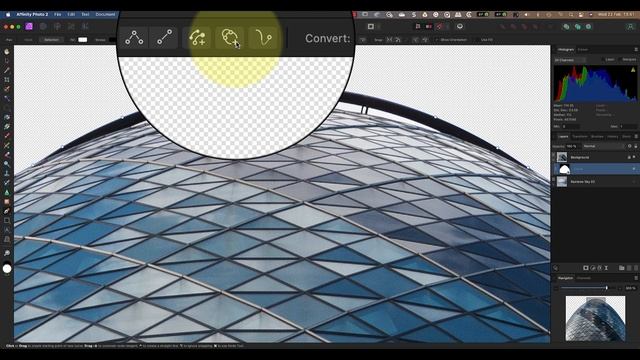
Task: Open the Edit menu
Action: [71, 14]
